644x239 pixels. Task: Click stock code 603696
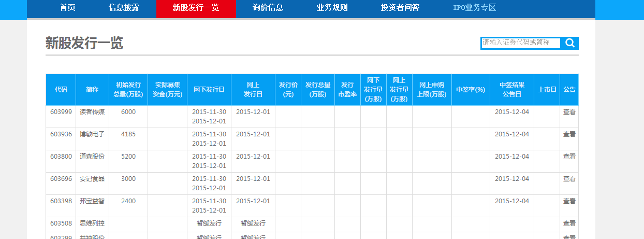point(61,179)
